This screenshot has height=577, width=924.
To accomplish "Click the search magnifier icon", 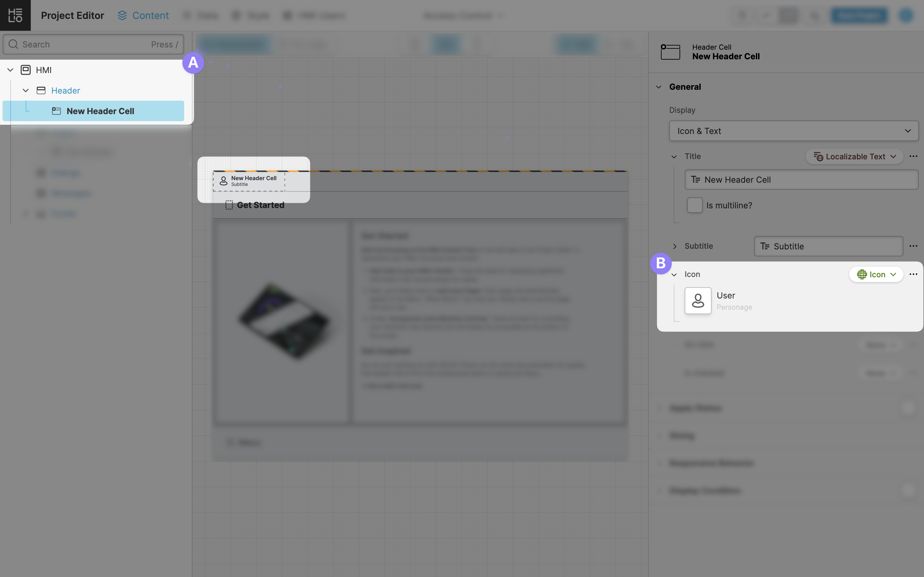I will click(13, 44).
